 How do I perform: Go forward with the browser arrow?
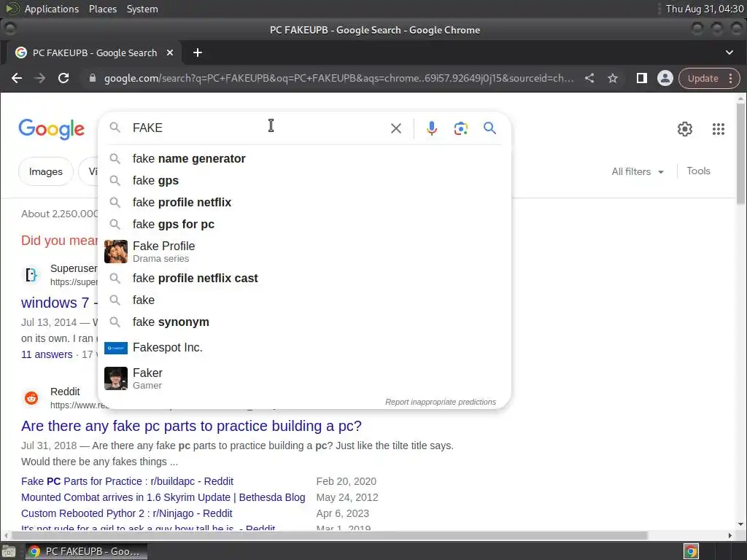40,78
